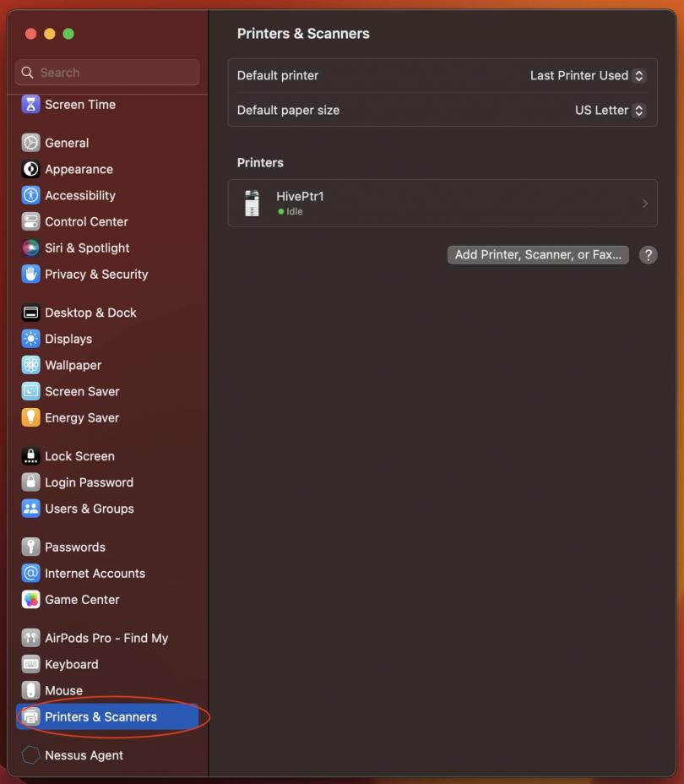The width and height of the screenshot is (684, 784).
Task: Open the Users & Groups icon
Action: [x=30, y=509]
